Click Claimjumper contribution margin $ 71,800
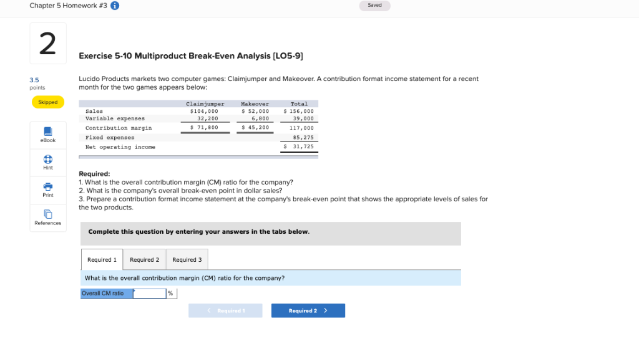Image resolution: width=639 pixels, height=364 pixels. pos(204,127)
